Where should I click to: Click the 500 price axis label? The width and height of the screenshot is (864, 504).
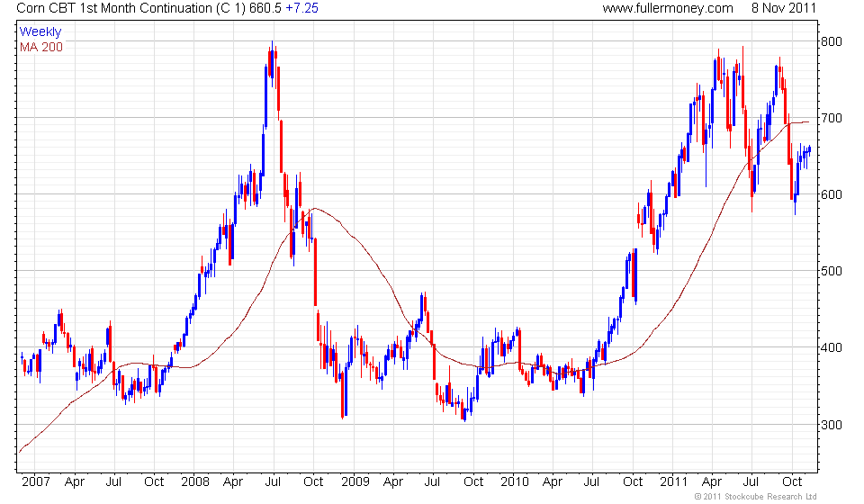coord(831,271)
